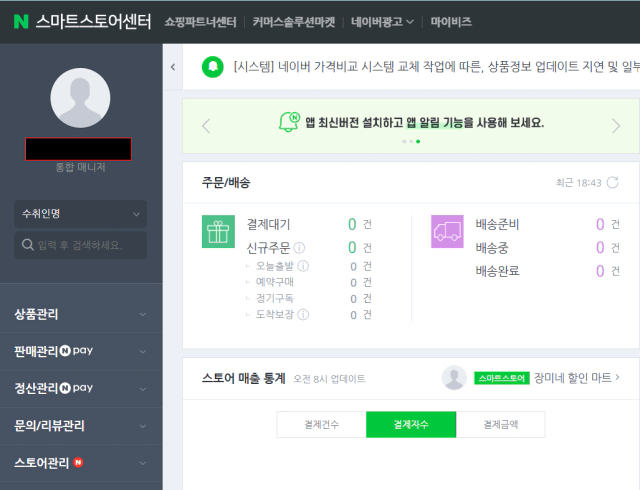Click the app 최신버전 설치 banner text
Viewport: 640px width, 490px height.
(x=424, y=122)
